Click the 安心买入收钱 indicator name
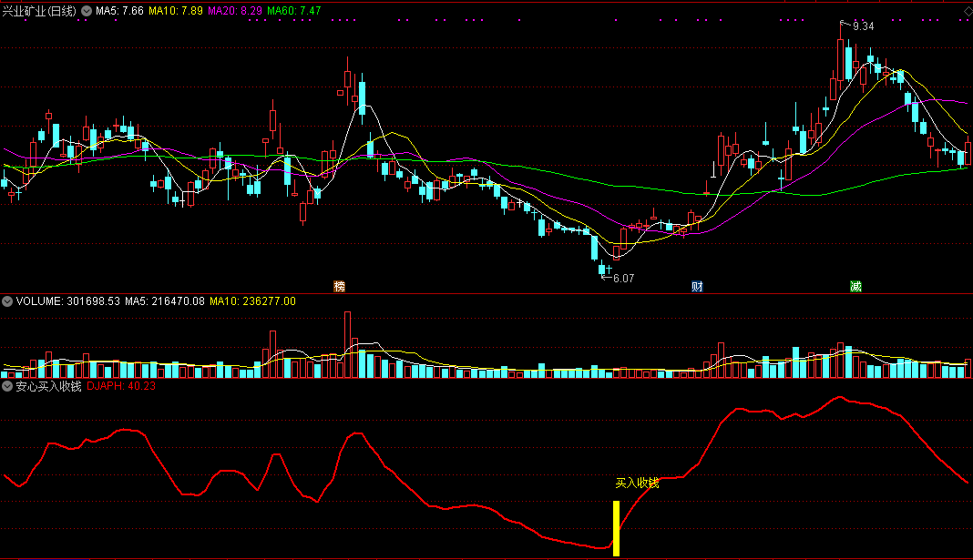The width and height of the screenshot is (973, 560). pyautogui.click(x=48, y=386)
